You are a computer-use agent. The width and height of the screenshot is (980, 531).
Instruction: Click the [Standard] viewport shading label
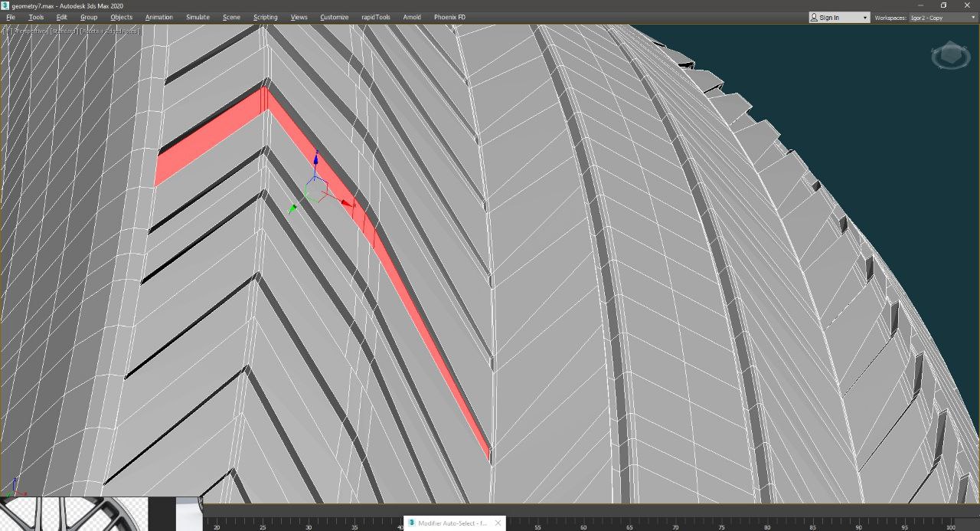64,31
